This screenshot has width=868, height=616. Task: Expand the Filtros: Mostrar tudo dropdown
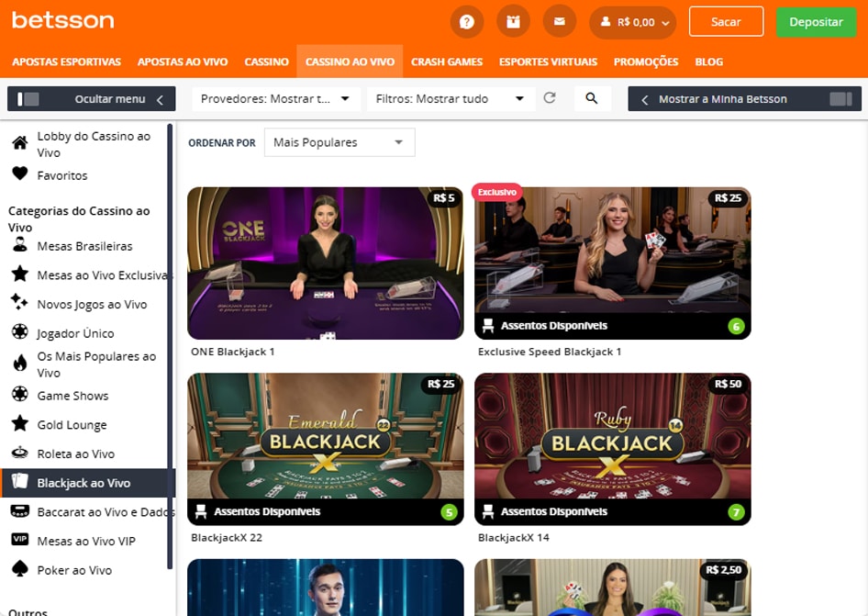tap(450, 98)
